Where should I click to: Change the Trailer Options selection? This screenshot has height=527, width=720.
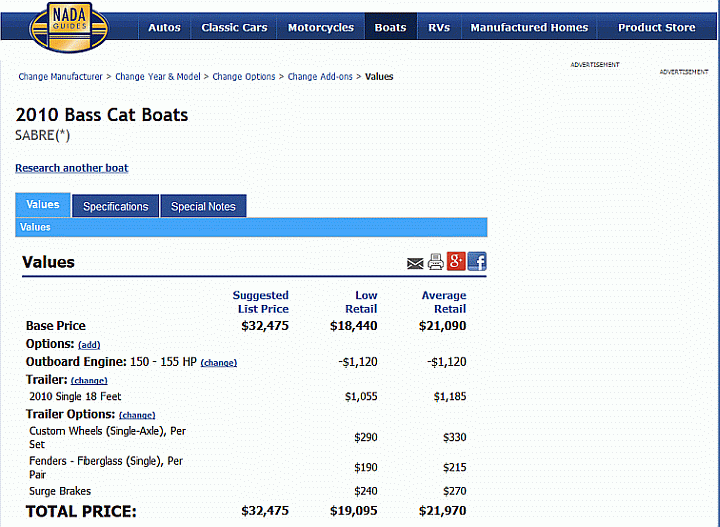pyautogui.click(x=137, y=415)
